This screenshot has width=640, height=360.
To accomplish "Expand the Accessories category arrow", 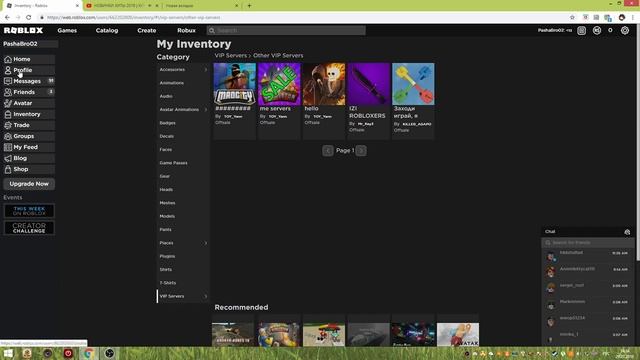I will pyautogui.click(x=206, y=70).
